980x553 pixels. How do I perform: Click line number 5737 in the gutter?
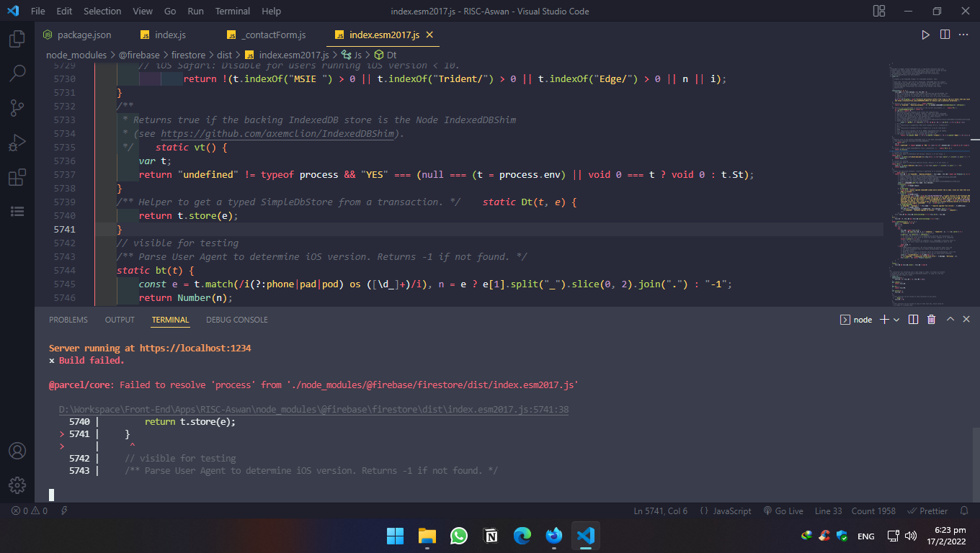(64, 175)
